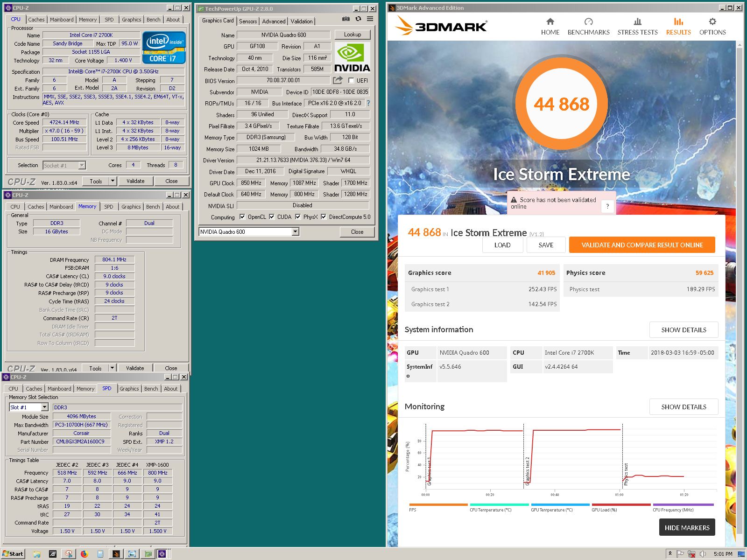This screenshot has height=560, width=747.
Task: Open Windows Explorer from the taskbar
Action: (x=36, y=554)
